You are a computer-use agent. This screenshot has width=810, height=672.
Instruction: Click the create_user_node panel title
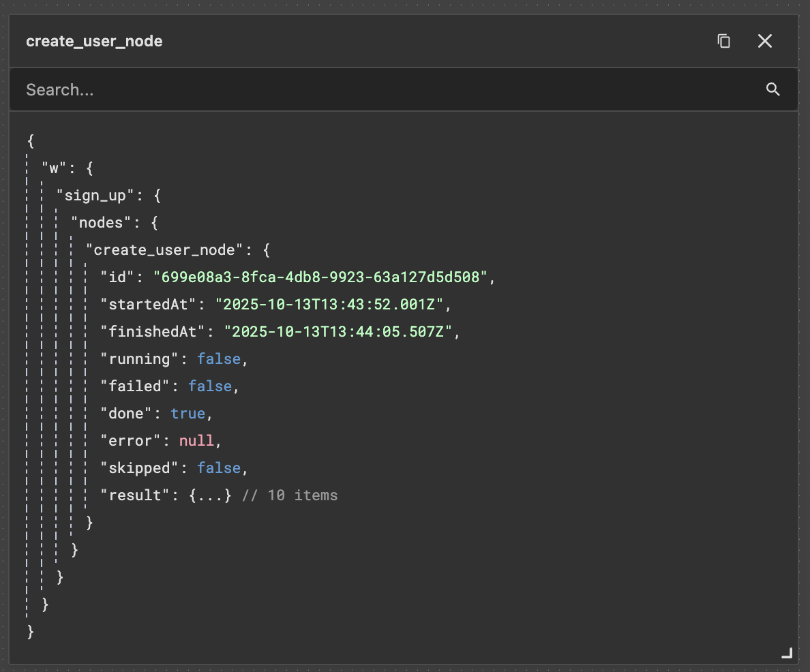(x=94, y=42)
